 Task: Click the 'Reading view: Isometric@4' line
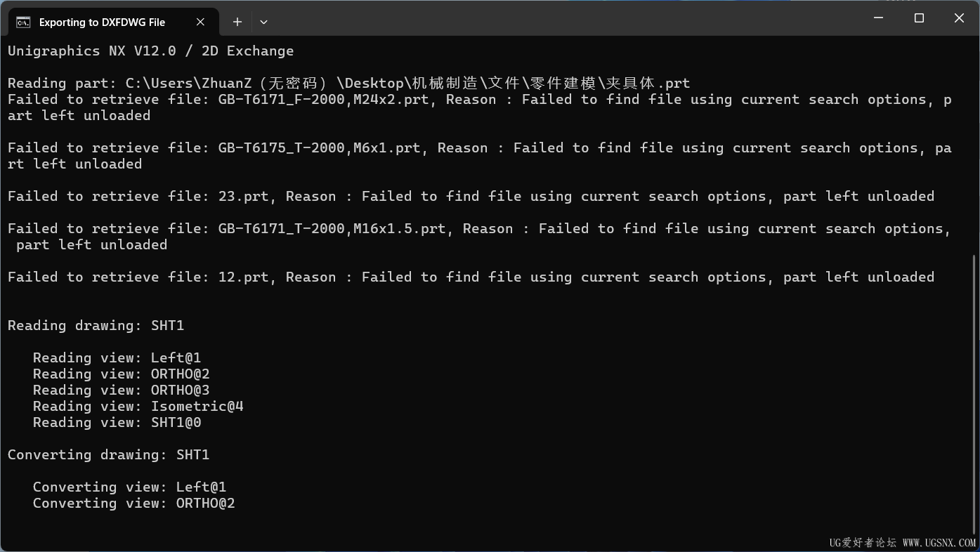[138, 406]
